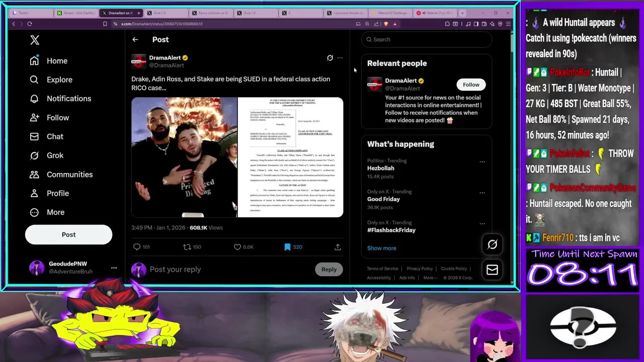This screenshot has height=362, width=644.
Task: Open the browser hamburger menu
Action: [x=508, y=24]
